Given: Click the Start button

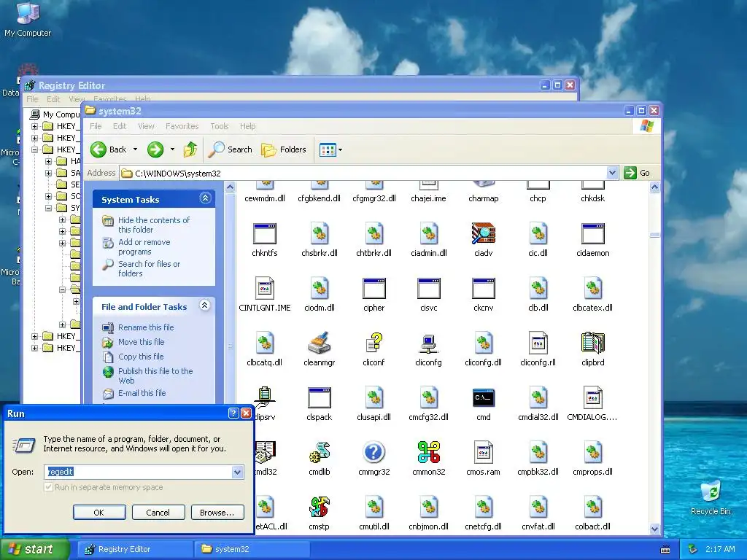Looking at the screenshot, I should click(34, 549).
